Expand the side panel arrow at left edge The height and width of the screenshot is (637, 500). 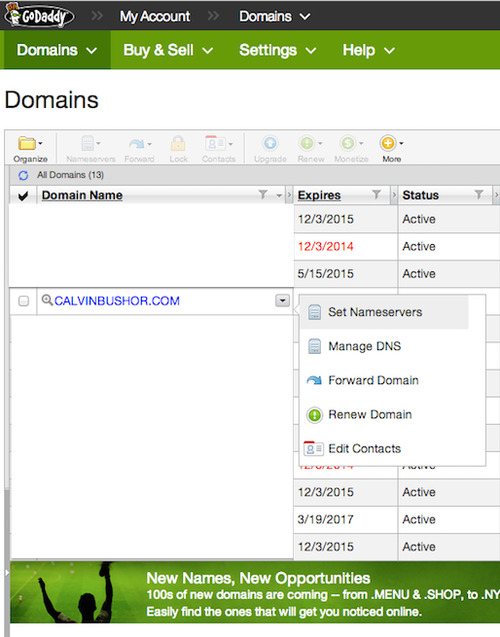point(6,573)
